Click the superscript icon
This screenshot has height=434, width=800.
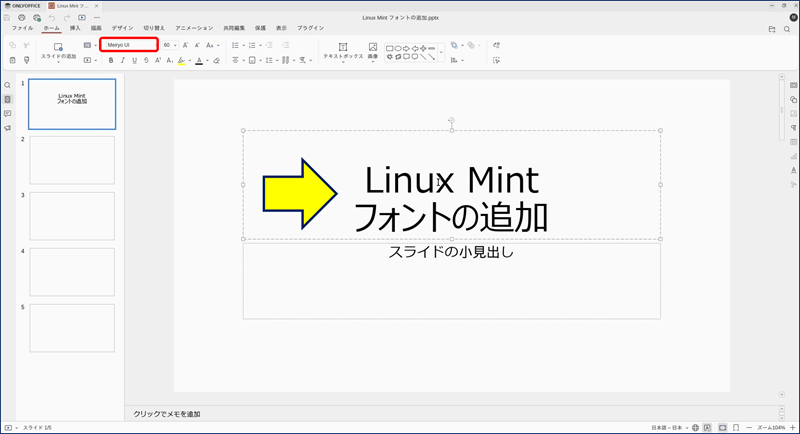[x=158, y=60]
